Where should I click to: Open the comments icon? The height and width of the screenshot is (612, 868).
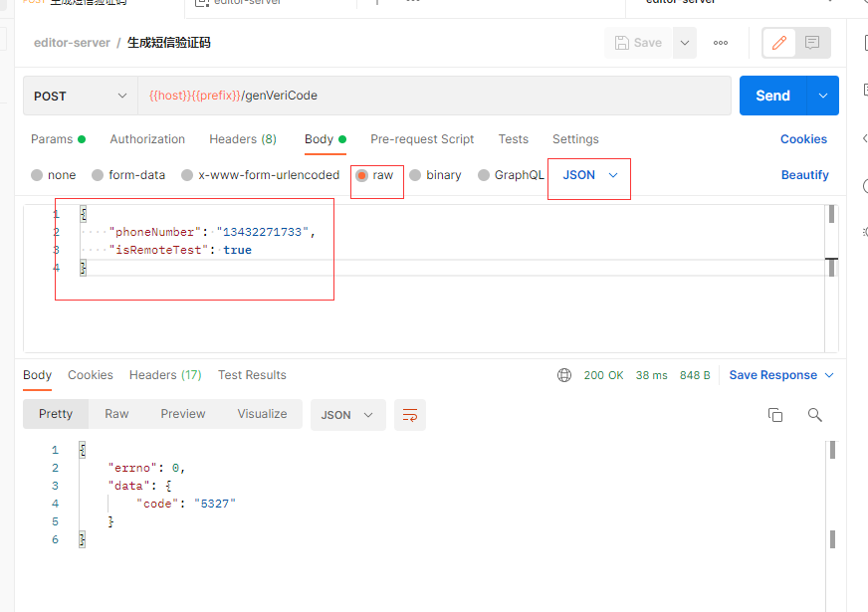coord(812,43)
